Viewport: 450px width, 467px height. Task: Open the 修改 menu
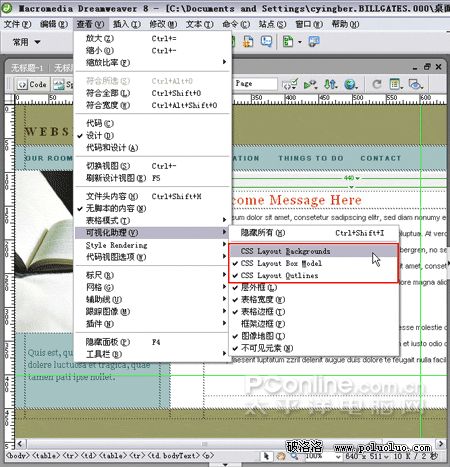click(163, 24)
